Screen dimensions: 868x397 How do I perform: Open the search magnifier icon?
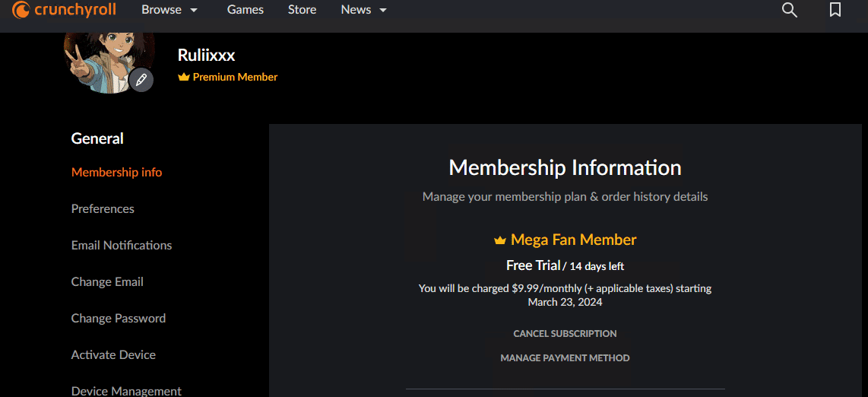790,10
